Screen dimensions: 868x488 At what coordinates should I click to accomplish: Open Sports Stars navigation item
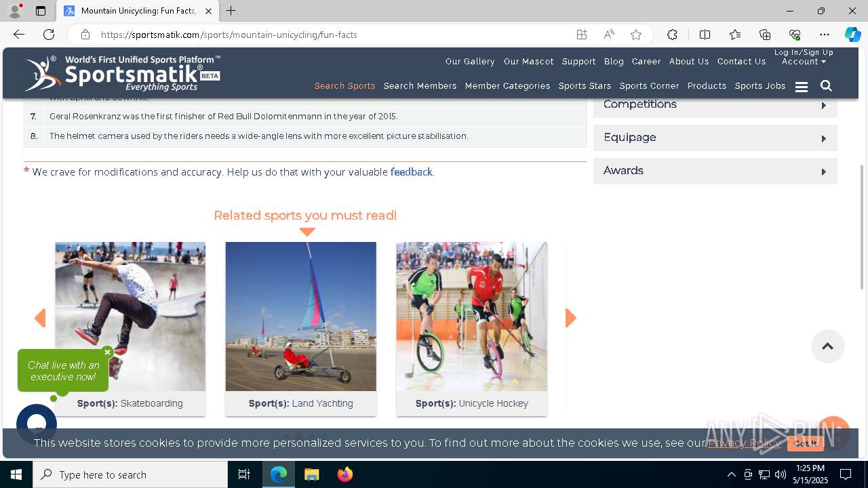coord(585,86)
